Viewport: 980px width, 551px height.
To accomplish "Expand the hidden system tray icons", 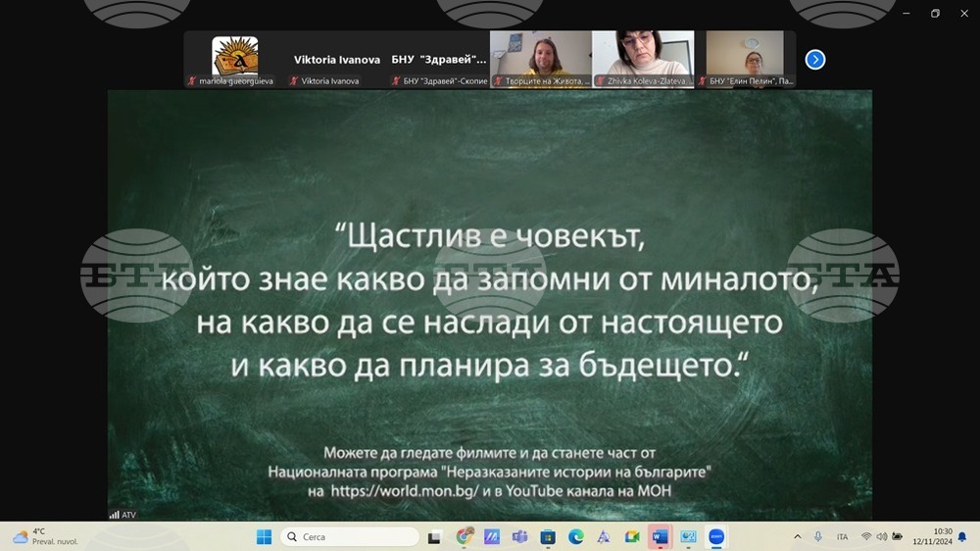I will pyautogui.click(x=797, y=536).
